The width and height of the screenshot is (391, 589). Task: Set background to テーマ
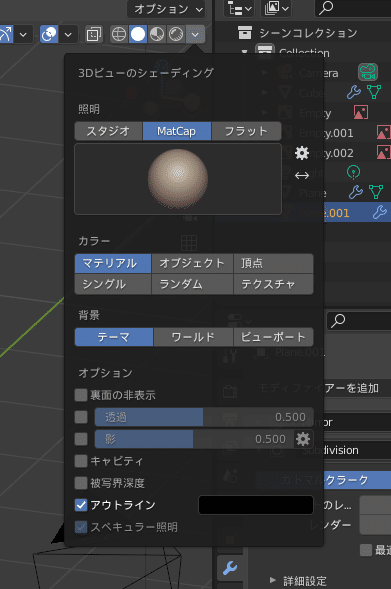[114, 337]
